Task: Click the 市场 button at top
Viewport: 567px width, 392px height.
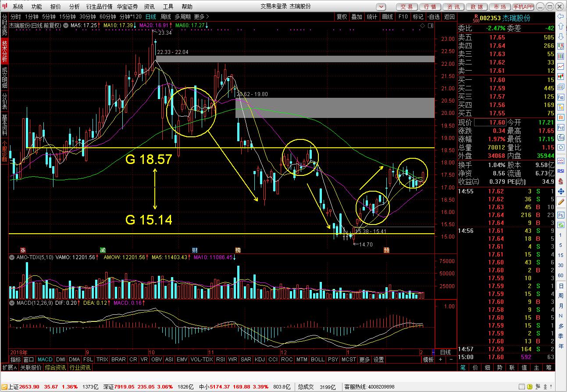Action: pyautogui.click(x=500, y=7)
